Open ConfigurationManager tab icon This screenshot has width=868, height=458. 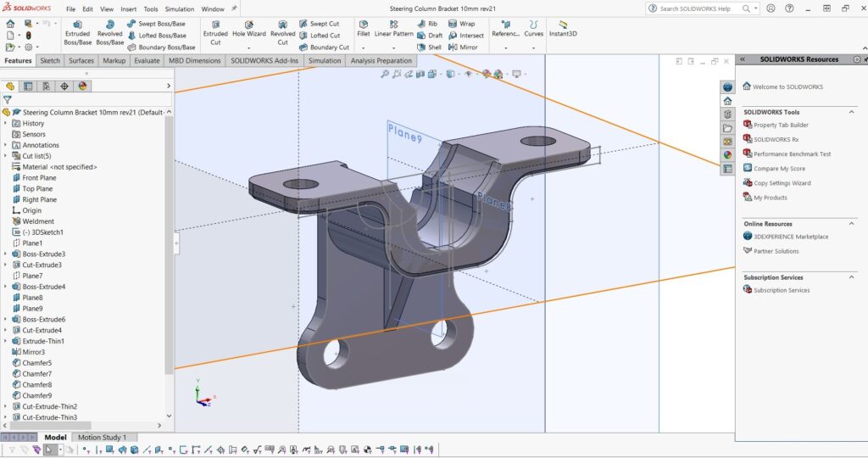click(46, 86)
